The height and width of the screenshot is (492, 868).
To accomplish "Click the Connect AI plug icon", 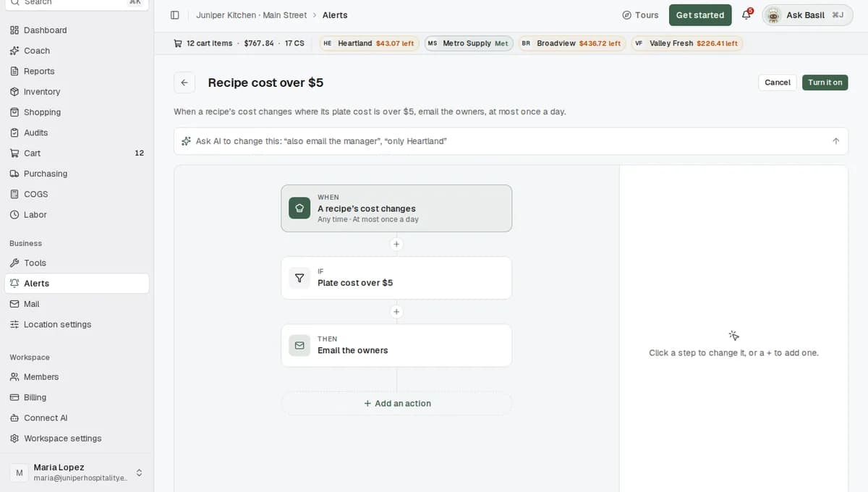I will click(14, 417).
